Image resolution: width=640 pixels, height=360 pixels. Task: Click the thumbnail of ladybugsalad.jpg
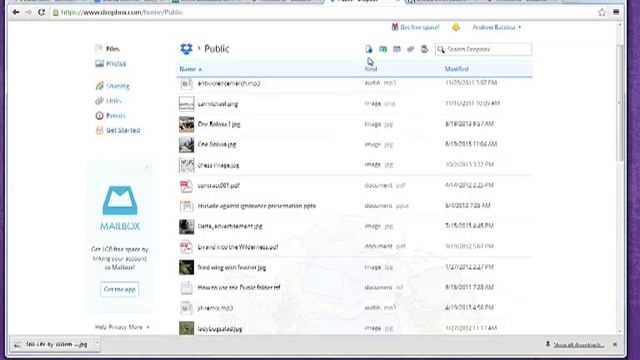pos(187,328)
